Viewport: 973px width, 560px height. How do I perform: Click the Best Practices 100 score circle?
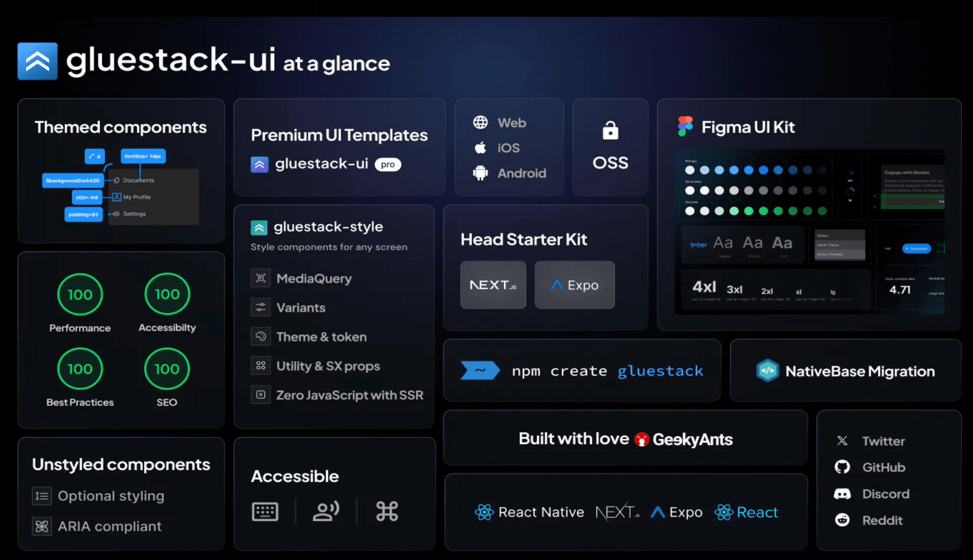[80, 368]
